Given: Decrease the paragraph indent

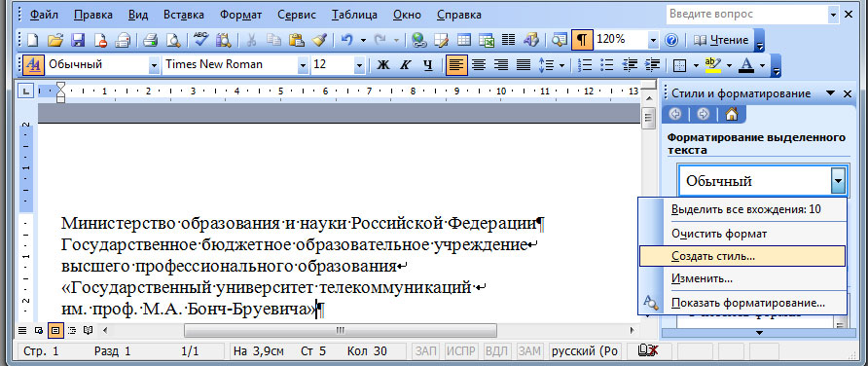Looking at the screenshot, I should 630,65.
